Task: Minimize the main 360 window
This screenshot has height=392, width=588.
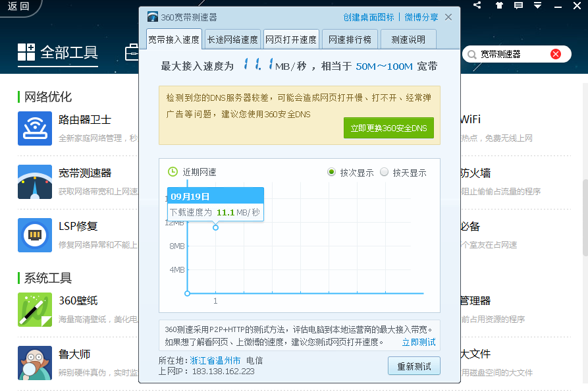Action: tap(558, 5)
